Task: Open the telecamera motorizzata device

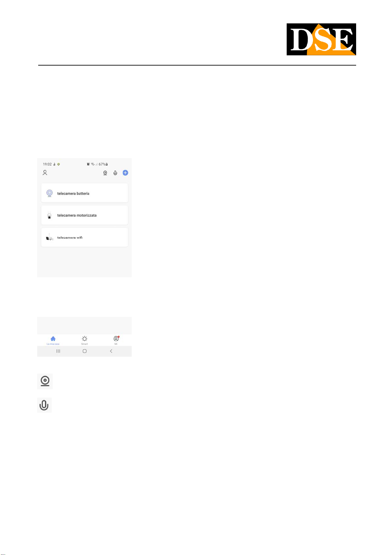Action: pos(85,215)
